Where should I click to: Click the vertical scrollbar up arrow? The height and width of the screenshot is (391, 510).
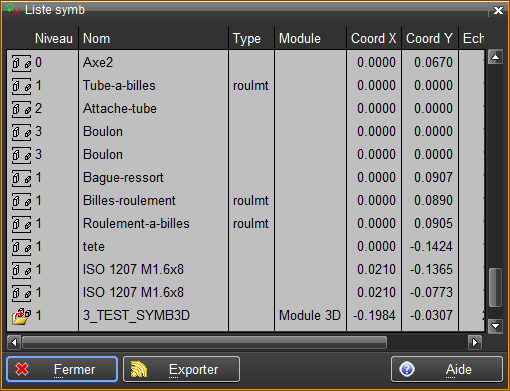point(495,57)
